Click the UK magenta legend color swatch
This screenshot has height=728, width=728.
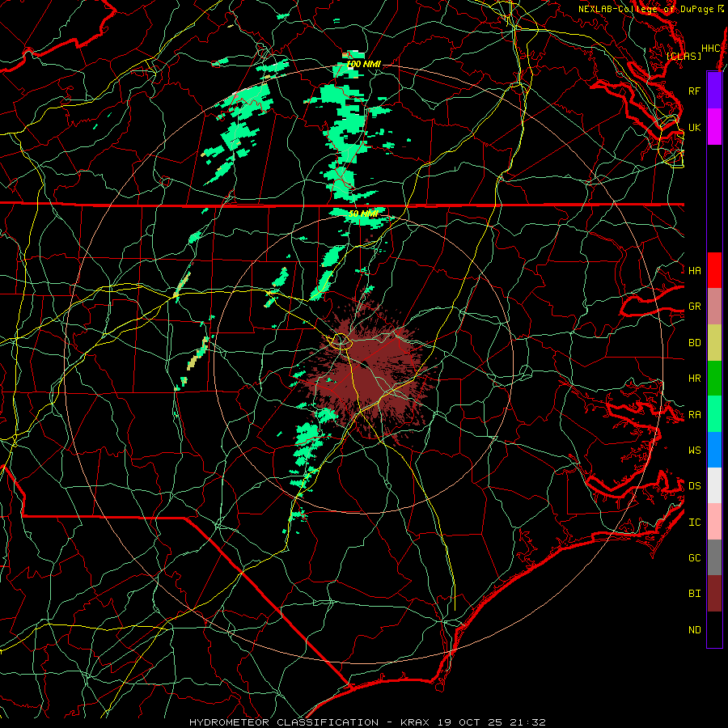pyautogui.click(x=714, y=127)
